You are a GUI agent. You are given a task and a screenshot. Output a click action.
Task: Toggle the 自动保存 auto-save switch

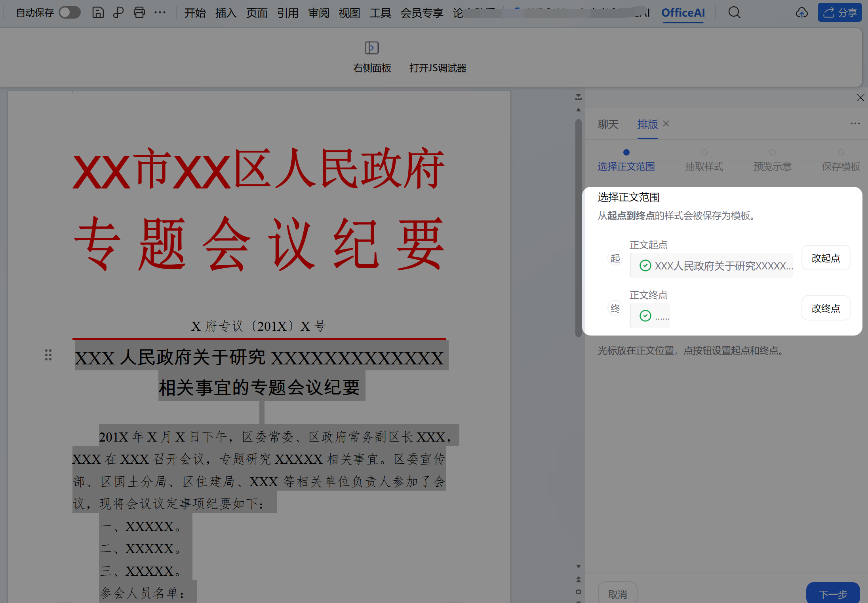pos(70,13)
